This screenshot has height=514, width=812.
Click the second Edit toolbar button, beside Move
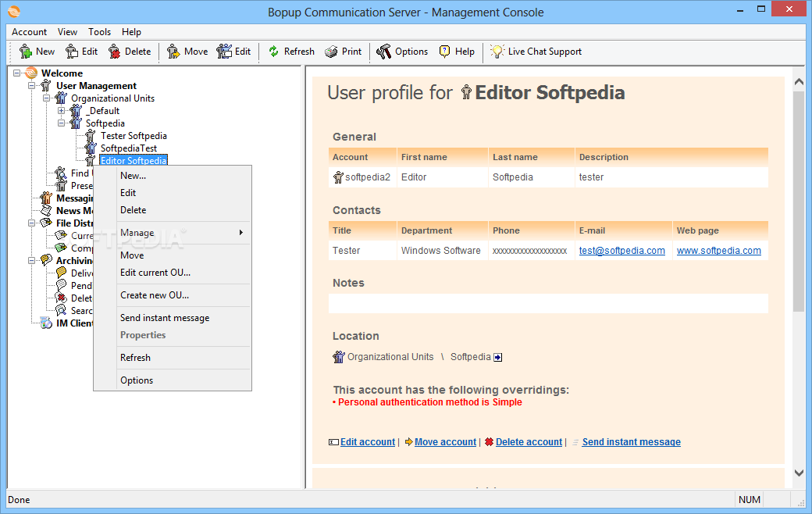click(233, 52)
